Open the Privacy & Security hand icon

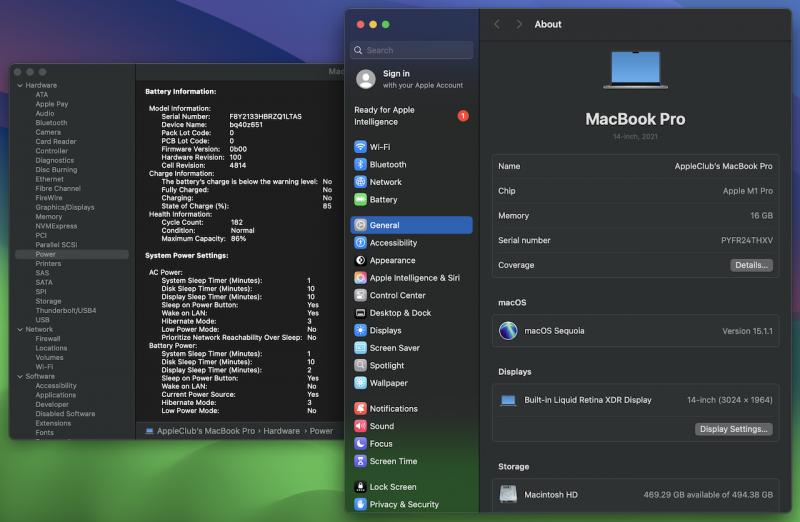360,504
